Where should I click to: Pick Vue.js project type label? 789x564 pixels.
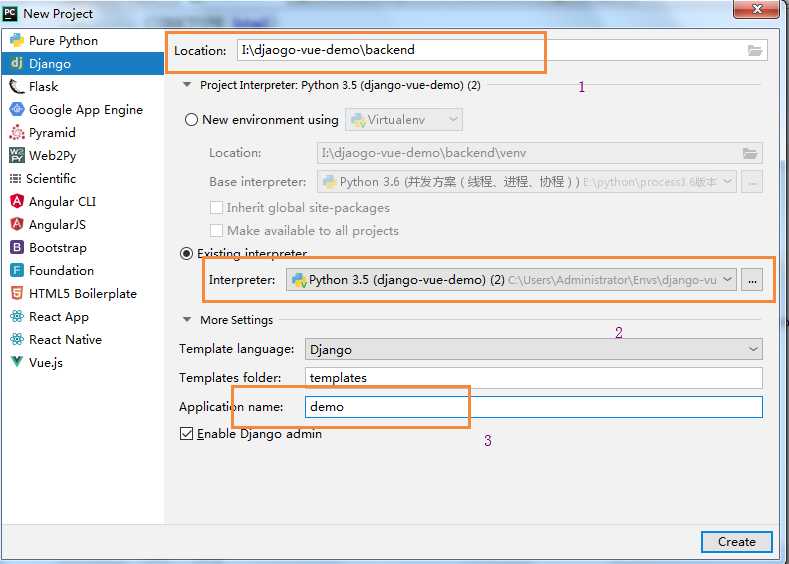tap(46, 363)
